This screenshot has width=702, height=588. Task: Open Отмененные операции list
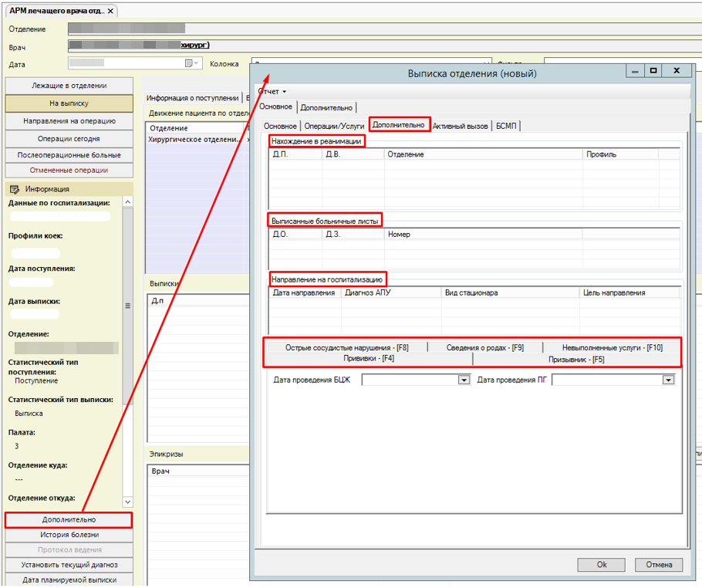(x=69, y=171)
